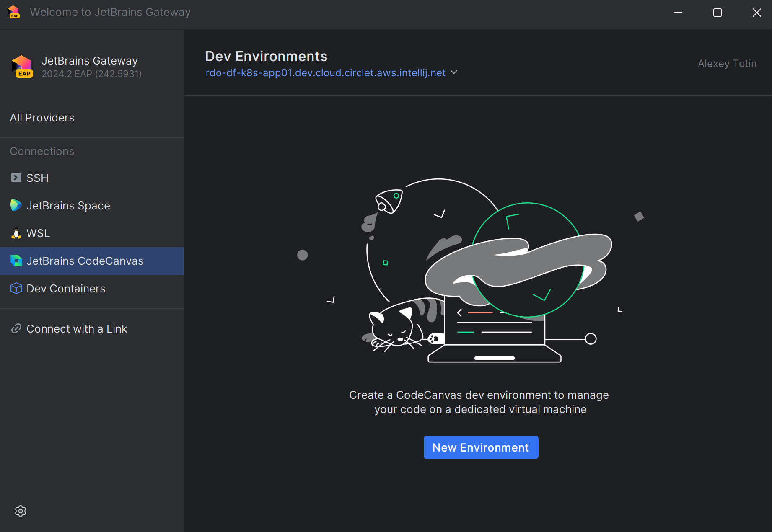Select the WSL connection entry
Image resolution: width=772 pixels, height=532 pixels.
[x=38, y=233]
